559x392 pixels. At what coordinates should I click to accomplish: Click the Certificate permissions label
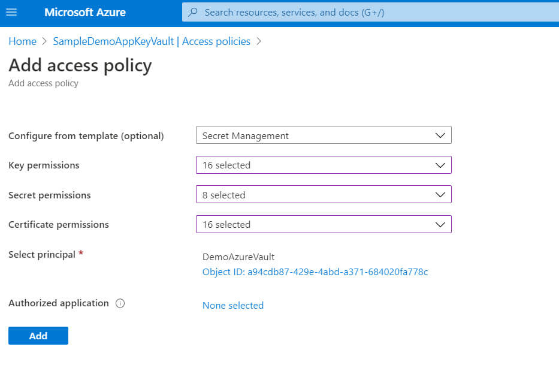[x=59, y=225]
